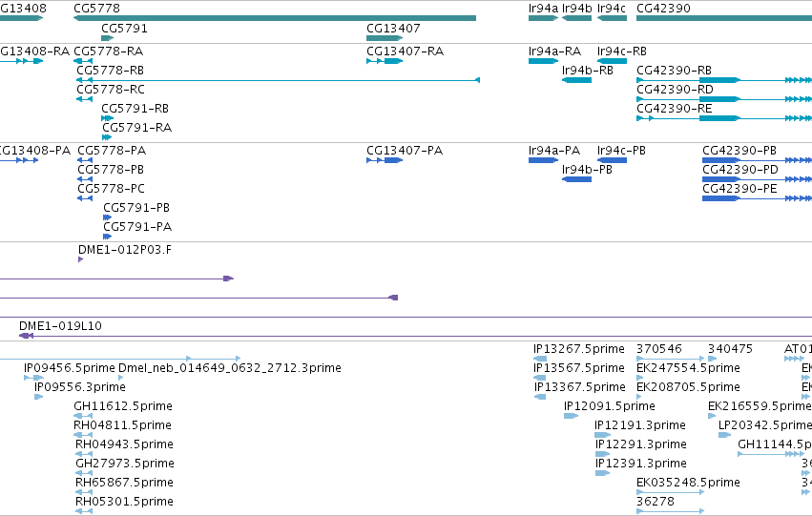812x516 pixels.
Task: Click the CG5791-PA protein label
Action: 137,227
